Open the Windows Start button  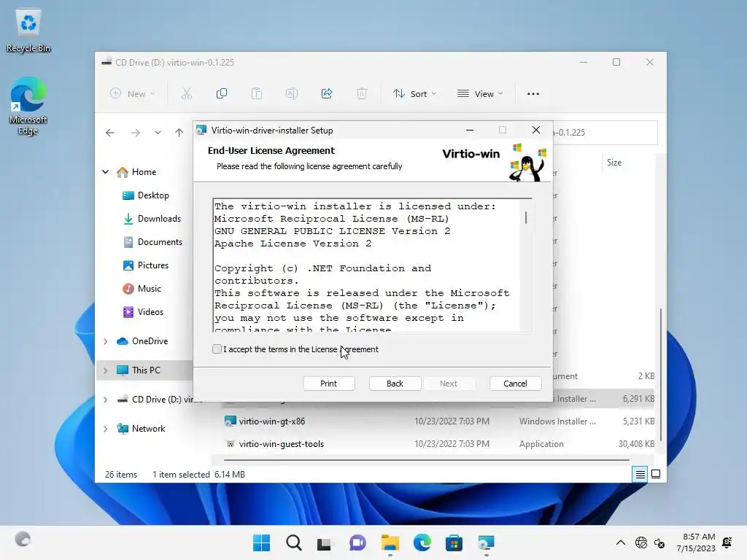[261, 542]
